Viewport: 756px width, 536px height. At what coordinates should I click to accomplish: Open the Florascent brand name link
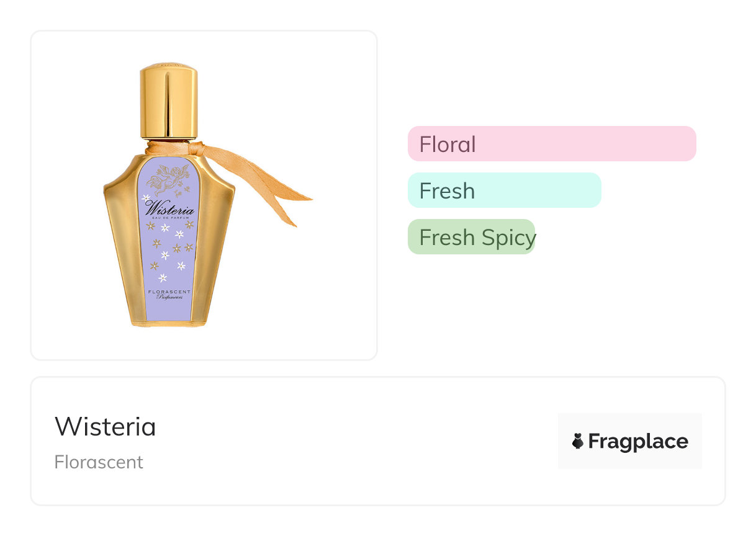click(99, 462)
